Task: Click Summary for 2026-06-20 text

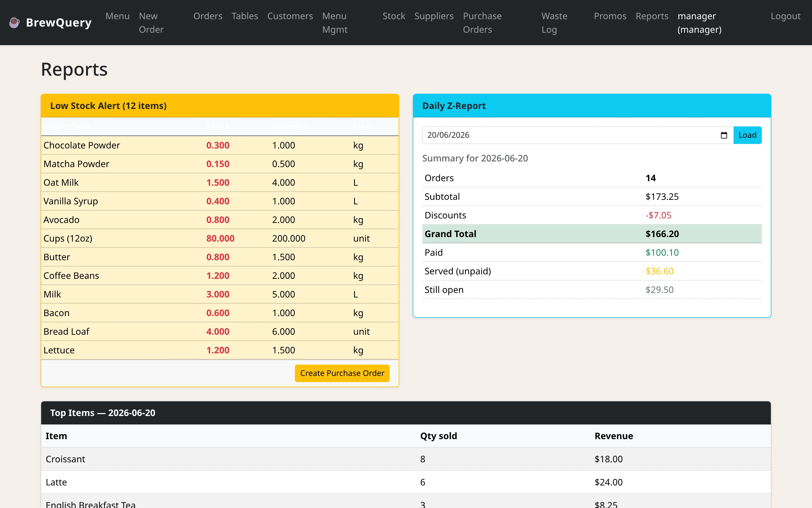Action: (x=475, y=158)
